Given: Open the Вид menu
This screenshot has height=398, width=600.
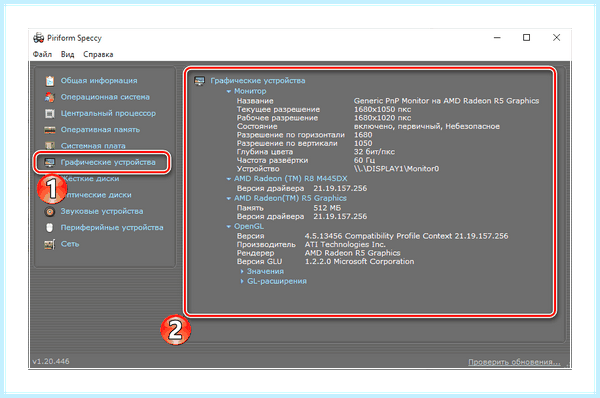Looking at the screenshot, I should (x=67, y=54).
